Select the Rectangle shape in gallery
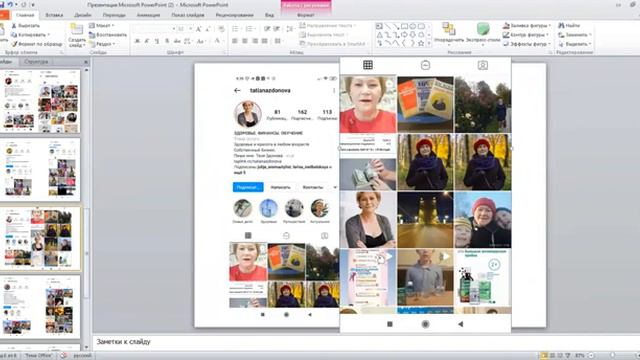The height and width of the screenshot is (360, 640). coord(404,27)
